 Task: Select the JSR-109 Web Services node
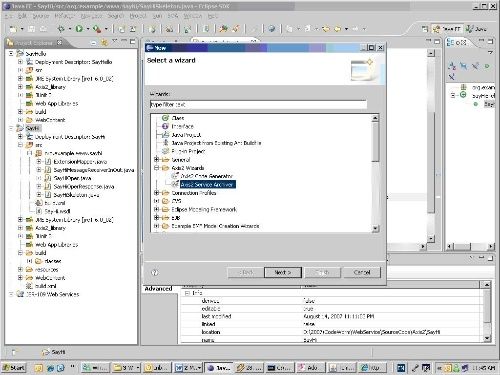pyautogui.click(x=52, y=294)
